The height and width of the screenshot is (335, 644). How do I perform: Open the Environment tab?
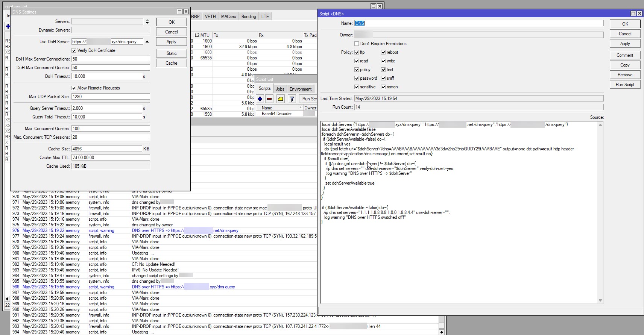point(301,89)
